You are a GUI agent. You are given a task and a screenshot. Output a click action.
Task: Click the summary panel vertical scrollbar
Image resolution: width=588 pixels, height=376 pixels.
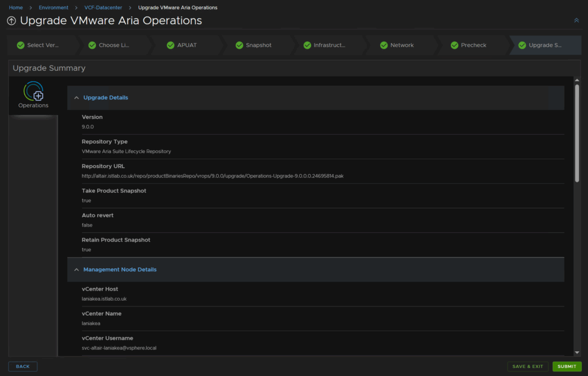point(577,132)
